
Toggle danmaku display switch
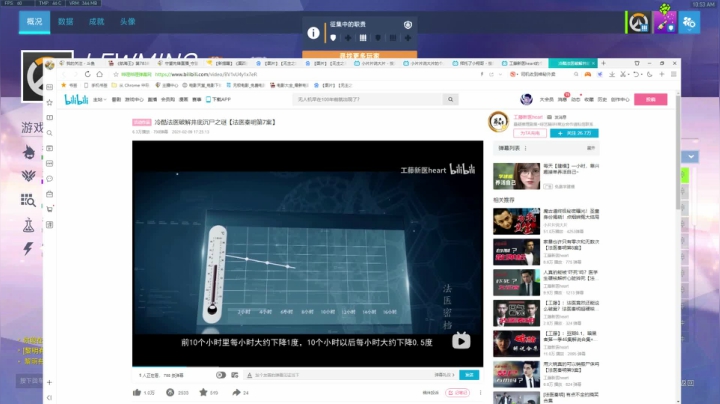(x=221, y=375)
